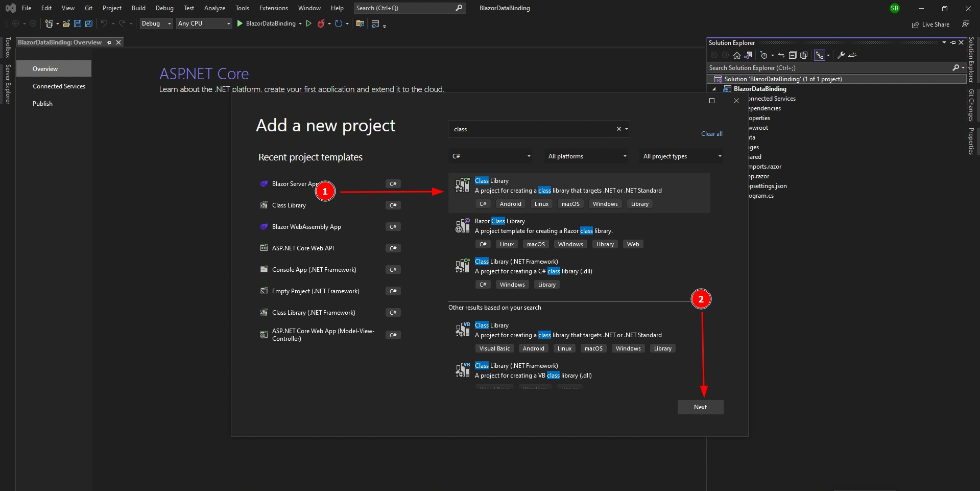Click the SB user account badge

[895, 8]
